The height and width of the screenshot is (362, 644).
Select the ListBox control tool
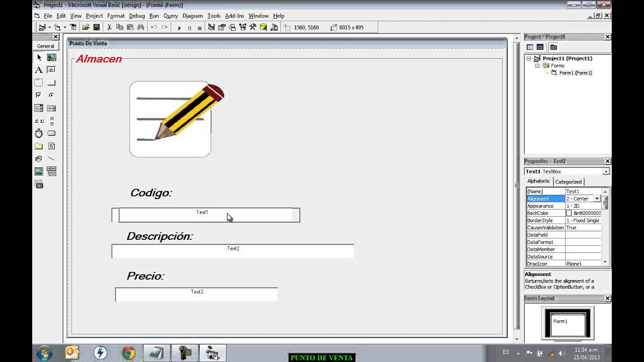[51, 108]
